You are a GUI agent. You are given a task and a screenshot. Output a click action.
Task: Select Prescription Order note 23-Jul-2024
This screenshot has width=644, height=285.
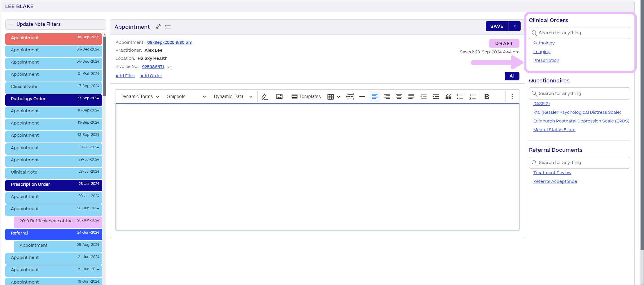(54, 185)
